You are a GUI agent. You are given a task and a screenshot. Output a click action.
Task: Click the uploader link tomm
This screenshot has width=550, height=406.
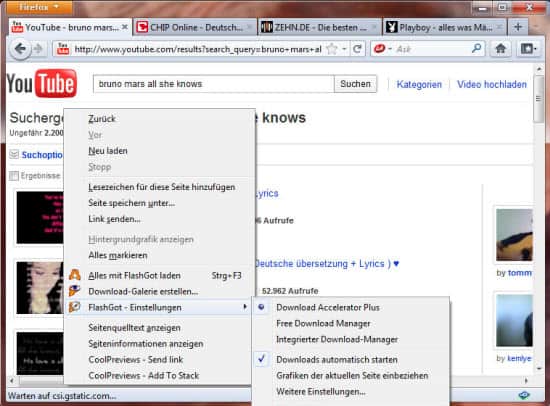pyautogui.click(x=520, y=273)
